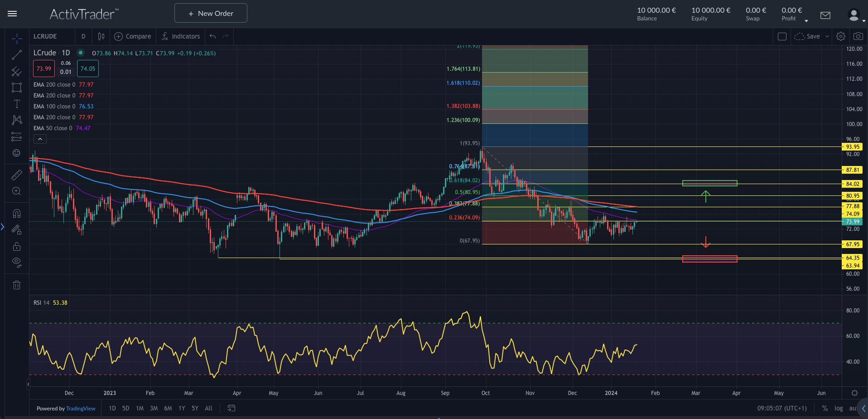This screenshot has height=419, width=868.
Task: Select the text annotation tool
Action: pos(17,104)
